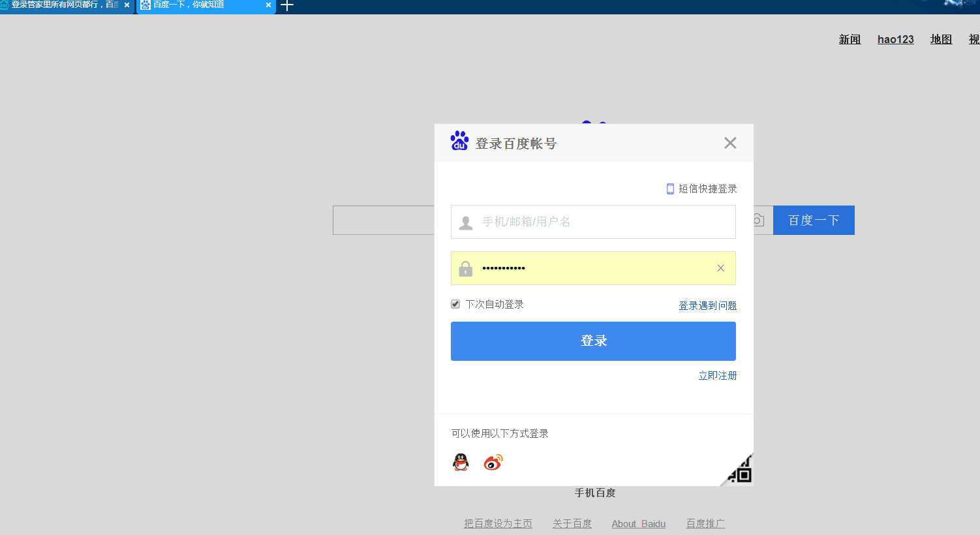Click the lock icon beside the password field

tap(465, 267)
